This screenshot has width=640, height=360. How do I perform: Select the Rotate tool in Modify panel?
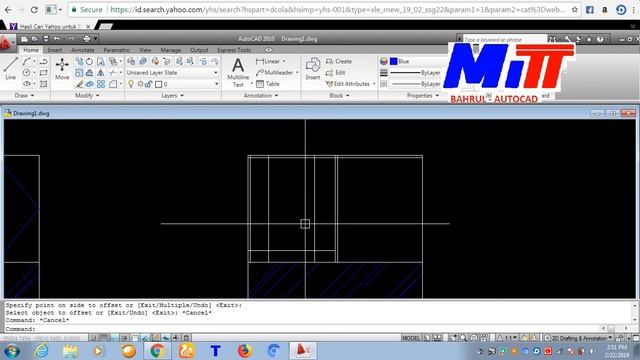click(89, 61)
